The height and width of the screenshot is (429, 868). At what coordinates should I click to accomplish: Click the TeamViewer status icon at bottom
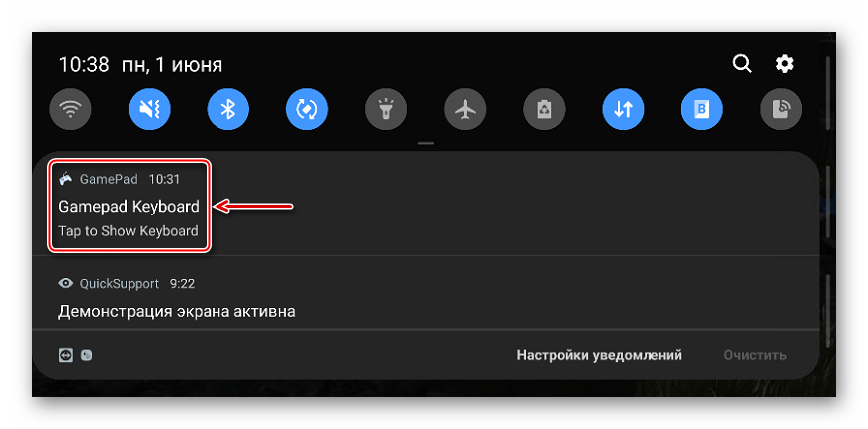(x=65, y=355)
